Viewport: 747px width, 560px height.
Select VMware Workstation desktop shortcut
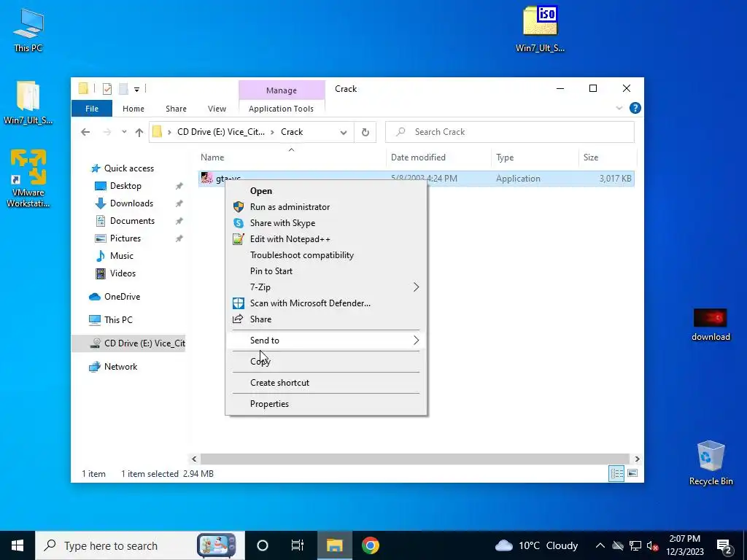coord(28,178)
